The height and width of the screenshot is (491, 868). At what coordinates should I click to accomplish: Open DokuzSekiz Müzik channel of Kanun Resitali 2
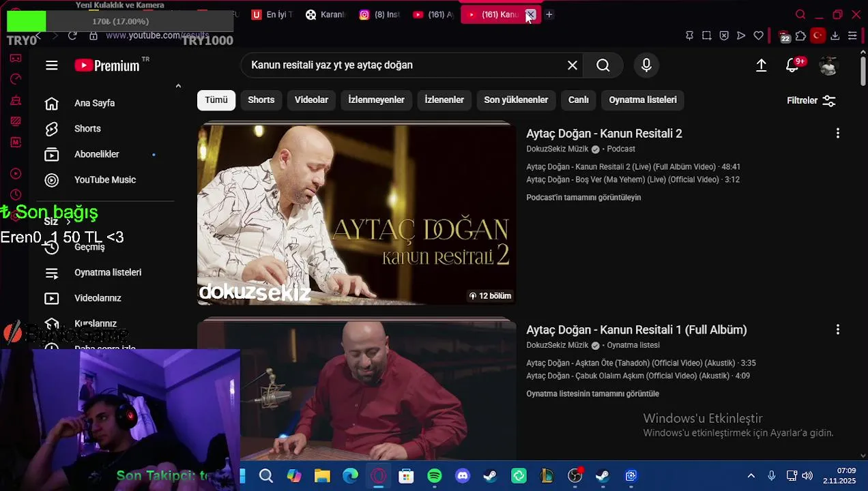pyautogui.click(x=558, y=149)
